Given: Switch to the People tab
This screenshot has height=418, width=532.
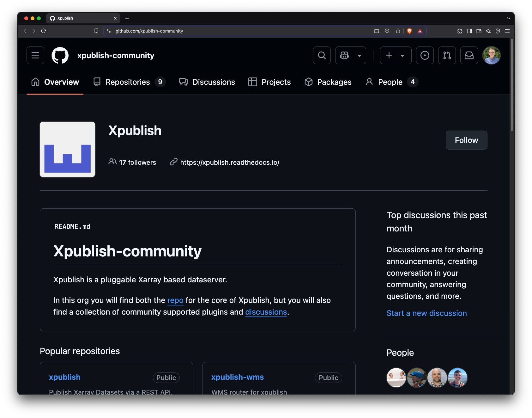Looking at the screenshot, I should click(x=390, y=82).
